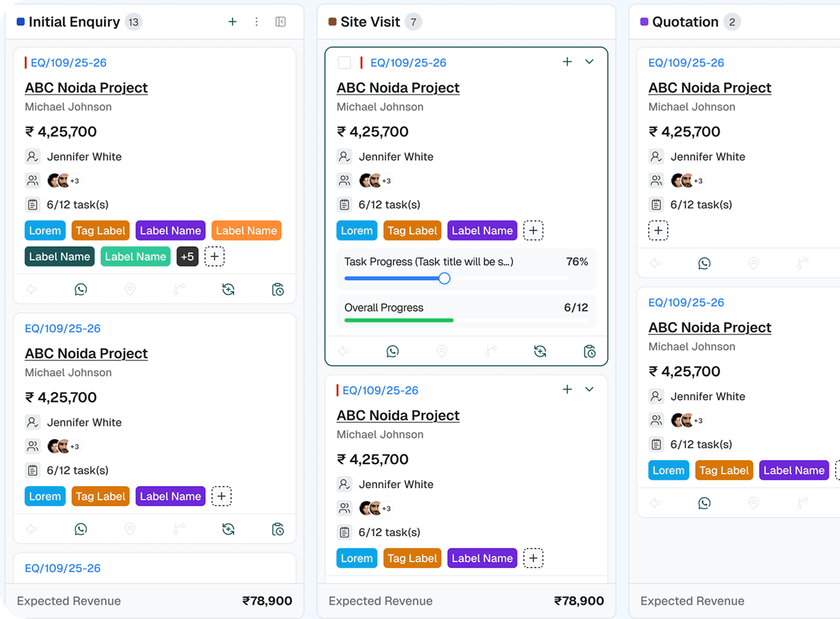The image size is (840, 619).
Task: Adjust the Task Progress slider handle at 76%
Action: point(445,279)
